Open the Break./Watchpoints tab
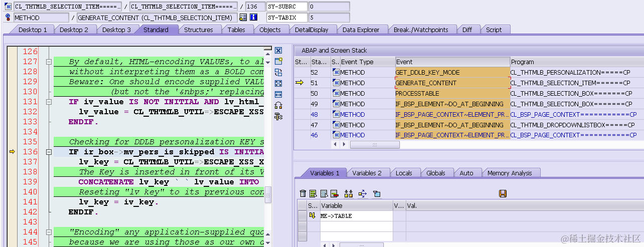This screenshot has height=247, width=644. coord(421,30)
